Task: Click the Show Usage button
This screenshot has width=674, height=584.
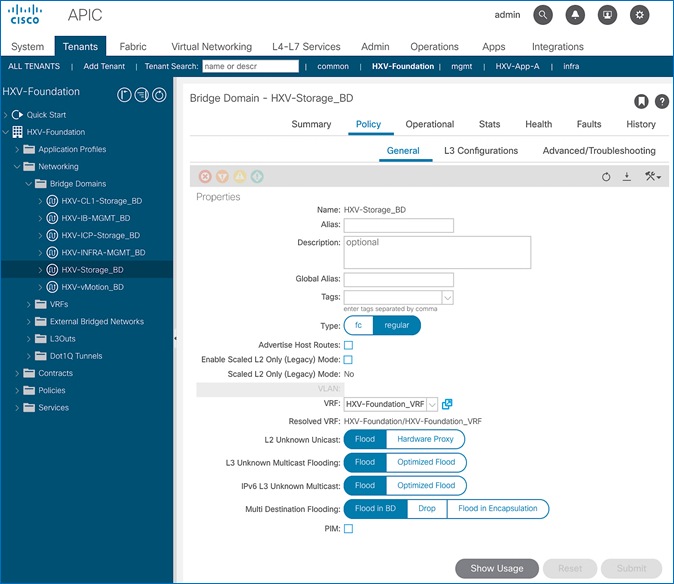Action: point(497,568)
